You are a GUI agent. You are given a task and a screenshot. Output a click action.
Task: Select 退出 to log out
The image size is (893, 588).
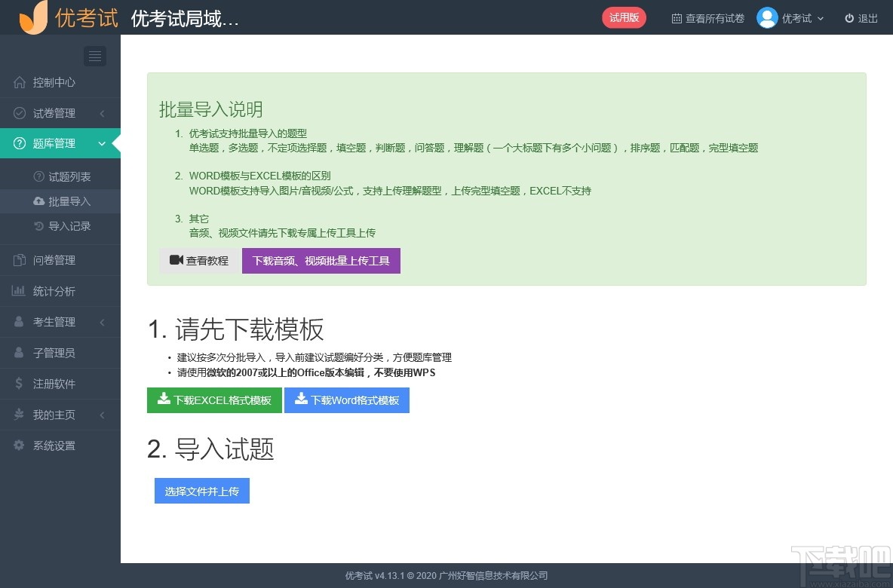pos(861,18)
